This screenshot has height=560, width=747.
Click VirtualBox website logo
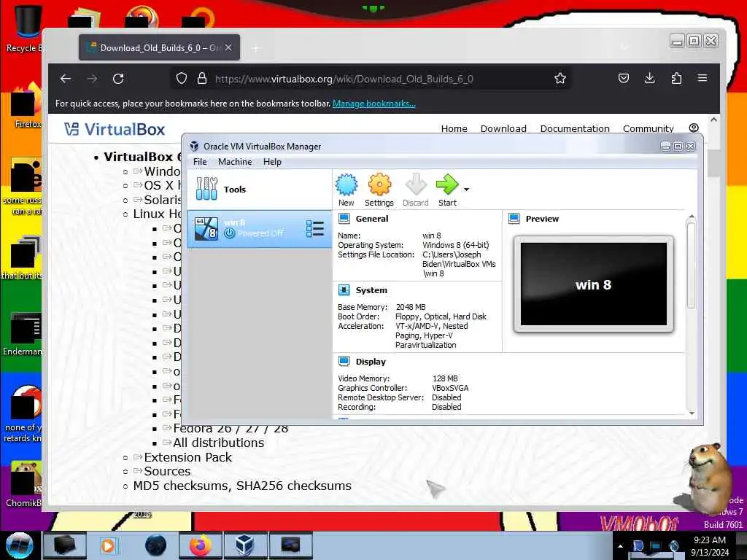(115, 129)
